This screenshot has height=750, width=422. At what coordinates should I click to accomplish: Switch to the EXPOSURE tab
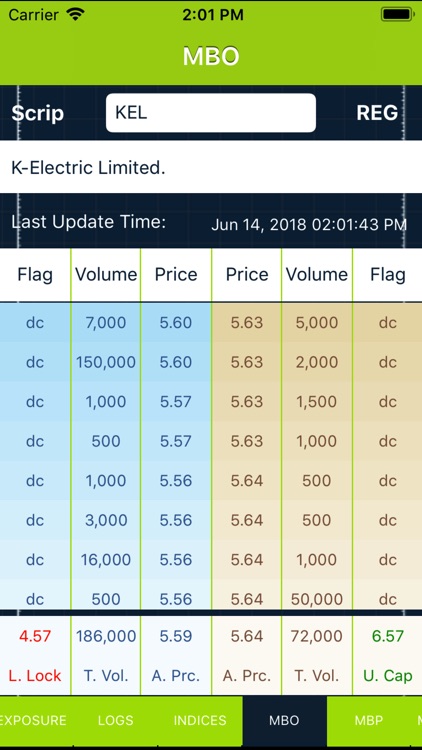coord(33,720)
